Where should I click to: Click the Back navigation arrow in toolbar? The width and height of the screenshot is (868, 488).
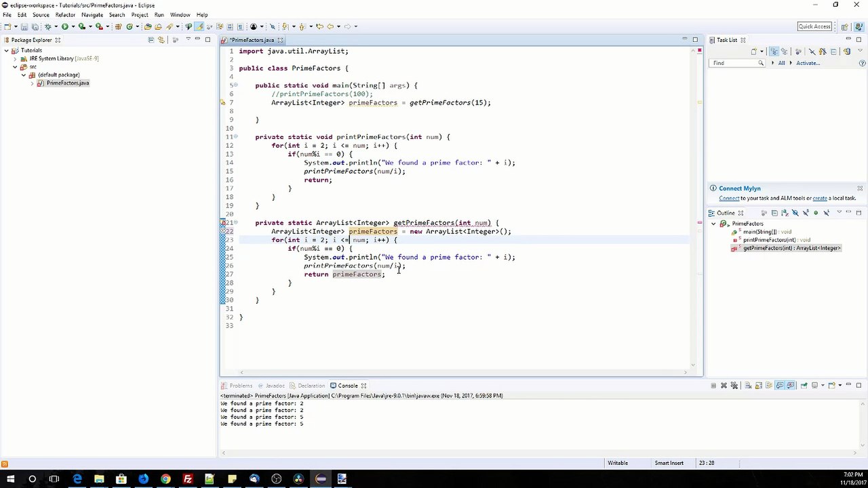click(330, 26)
